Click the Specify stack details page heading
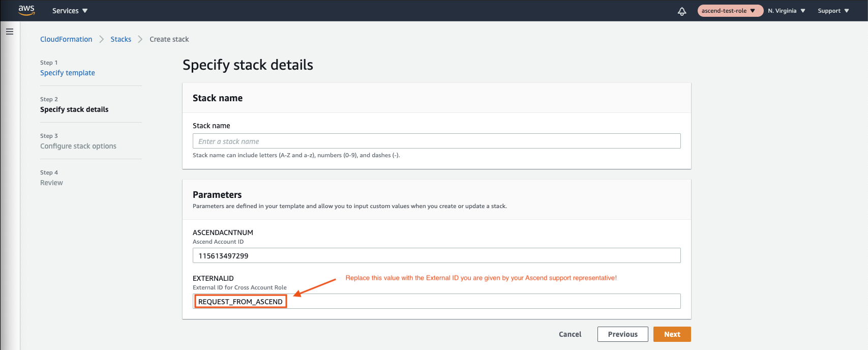The image size is (868, 350). pos(248,65)
